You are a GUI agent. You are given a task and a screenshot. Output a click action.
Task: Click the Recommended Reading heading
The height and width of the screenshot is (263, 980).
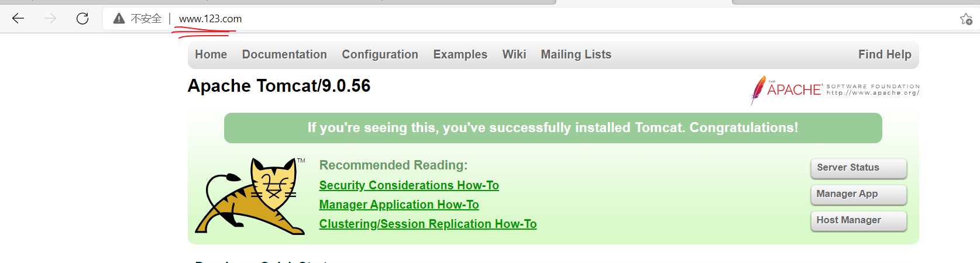pyautogui.click(x=393, y=165)
